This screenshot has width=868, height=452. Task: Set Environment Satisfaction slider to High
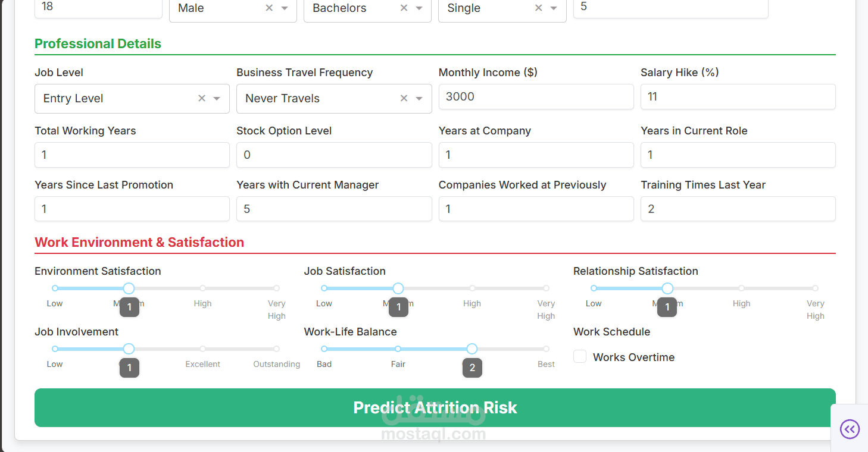(202, 288)
